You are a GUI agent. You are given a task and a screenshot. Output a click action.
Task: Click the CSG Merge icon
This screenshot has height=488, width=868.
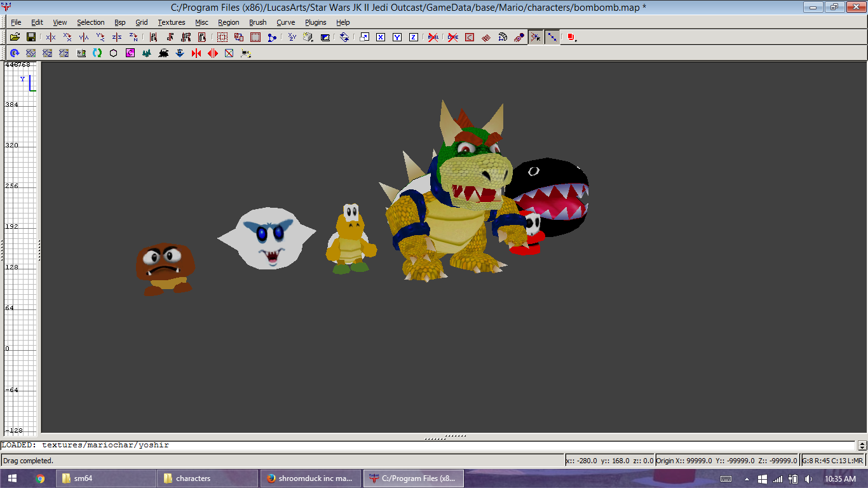coord(239,37)
